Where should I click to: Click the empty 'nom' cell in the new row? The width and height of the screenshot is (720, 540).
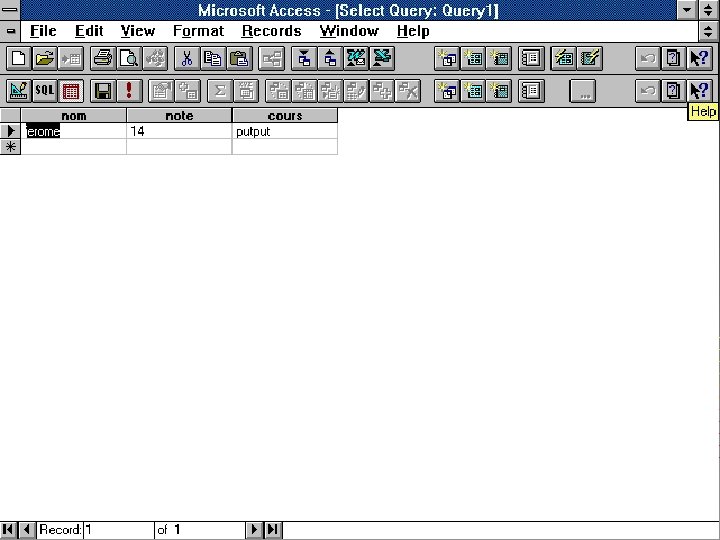pos(73,147)
